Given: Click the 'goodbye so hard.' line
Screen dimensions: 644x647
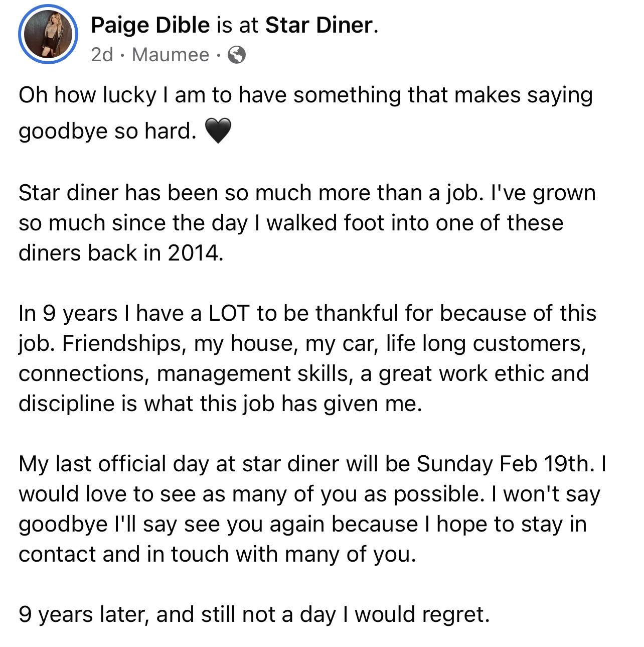Looking at the screenshot, I should (x=107, y=132).
